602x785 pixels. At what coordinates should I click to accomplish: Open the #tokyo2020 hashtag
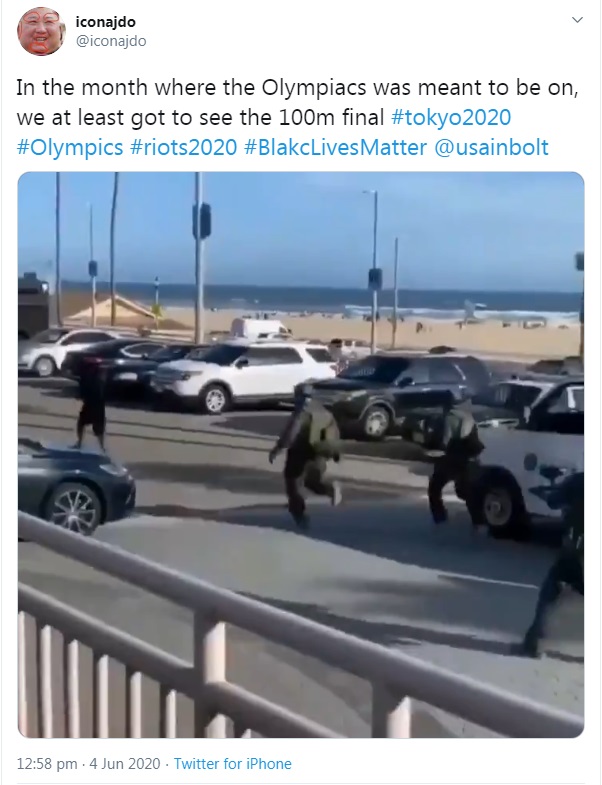point(450,118)
